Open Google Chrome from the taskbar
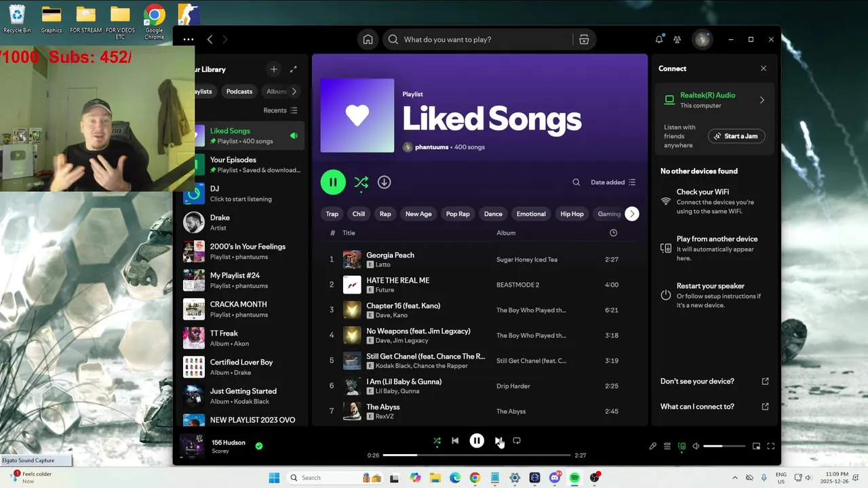The image size is (868, 488). coord(475,478)
